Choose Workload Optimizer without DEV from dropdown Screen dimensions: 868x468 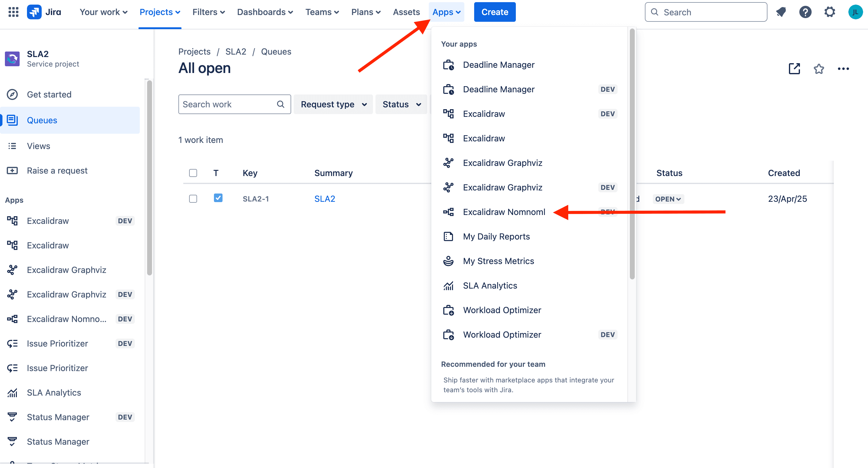(x=530, y=310)
